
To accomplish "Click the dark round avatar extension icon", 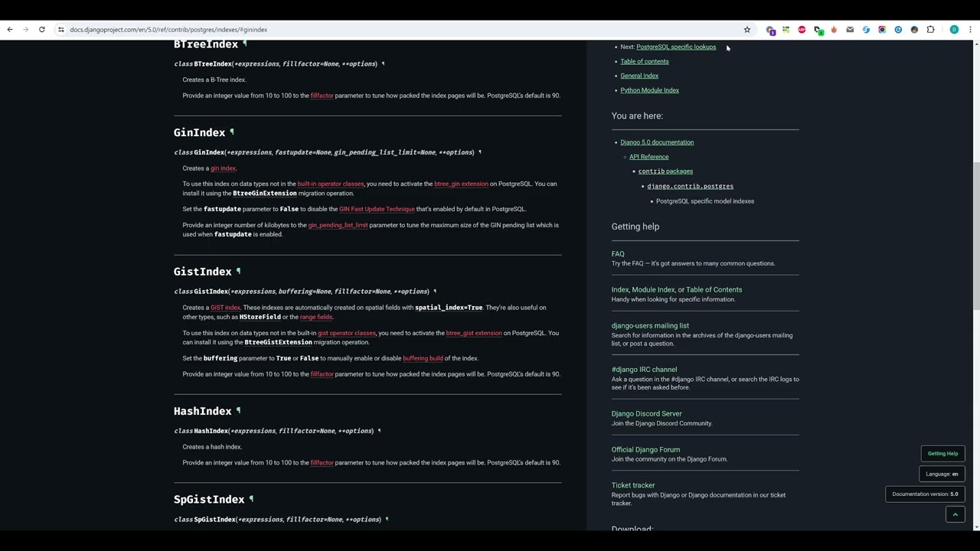I will (914, 30).
